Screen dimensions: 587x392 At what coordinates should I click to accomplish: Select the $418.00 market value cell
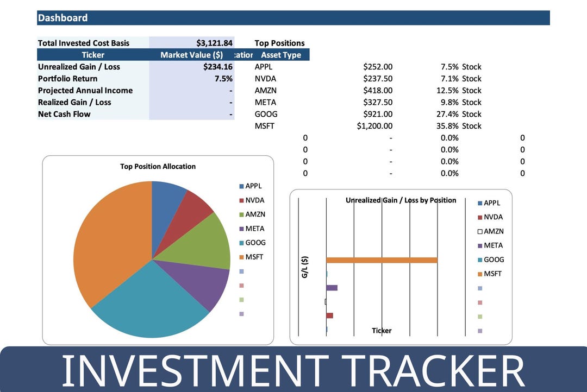[378, 91]
